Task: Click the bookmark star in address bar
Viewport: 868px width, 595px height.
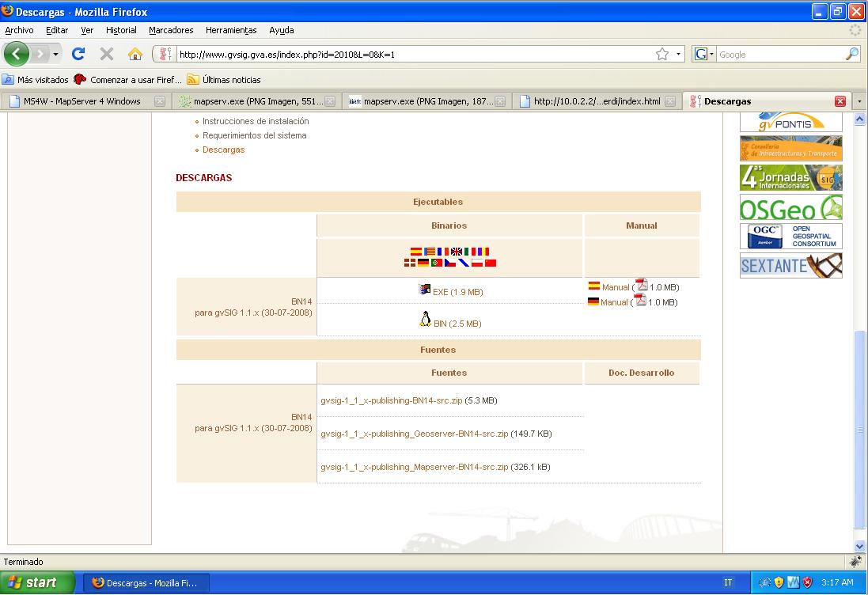Action: (x=662, y=55)
